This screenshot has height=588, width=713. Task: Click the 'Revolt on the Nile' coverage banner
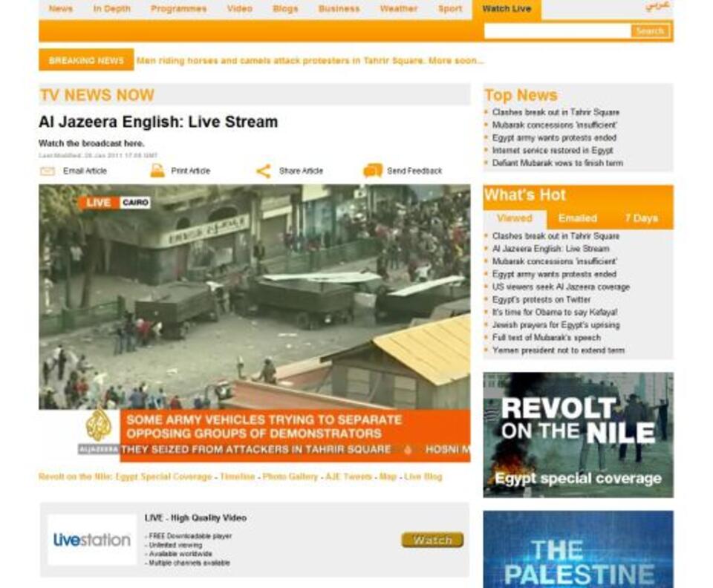click(577, 431)
